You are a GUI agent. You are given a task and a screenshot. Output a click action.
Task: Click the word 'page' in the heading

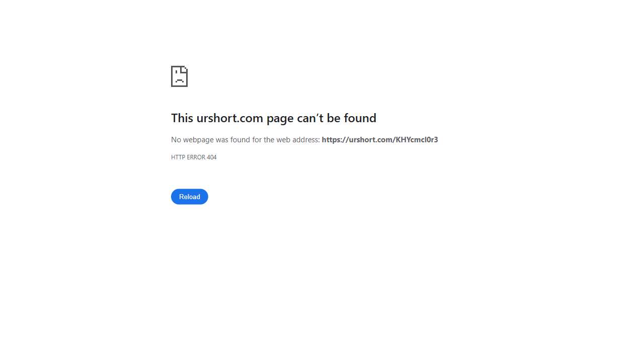280,119
